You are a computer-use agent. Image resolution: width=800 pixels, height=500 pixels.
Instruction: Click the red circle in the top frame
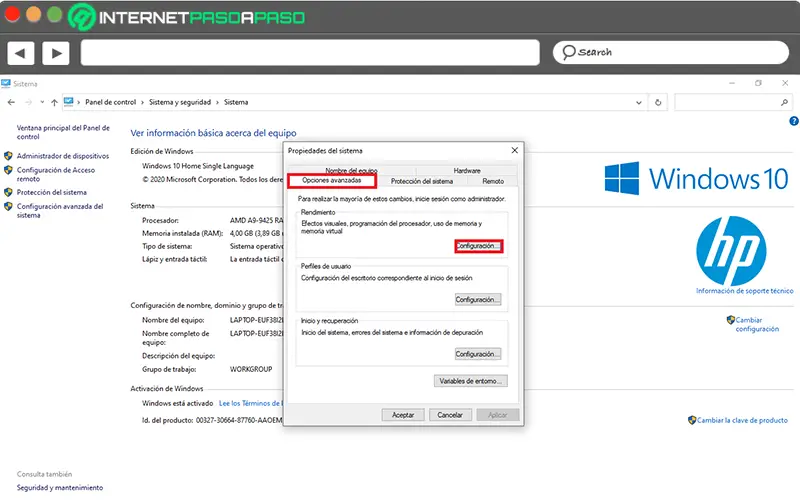click(12, 14)
